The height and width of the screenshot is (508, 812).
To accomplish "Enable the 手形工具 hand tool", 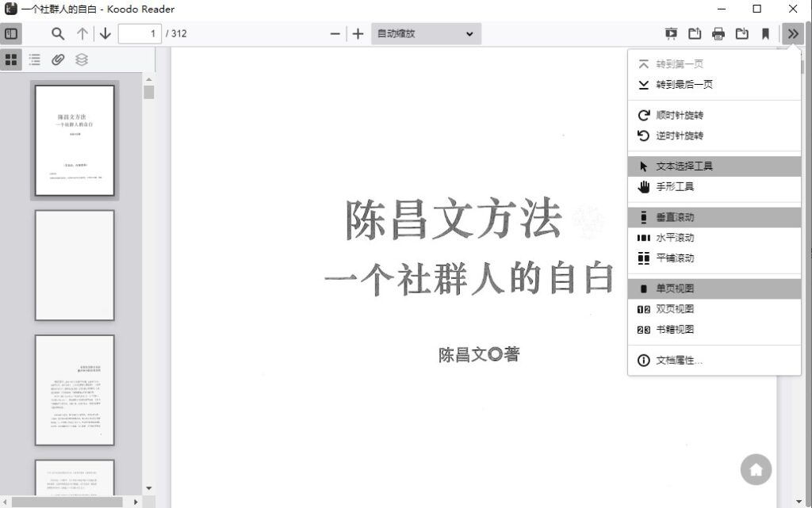I will [714, 187].
